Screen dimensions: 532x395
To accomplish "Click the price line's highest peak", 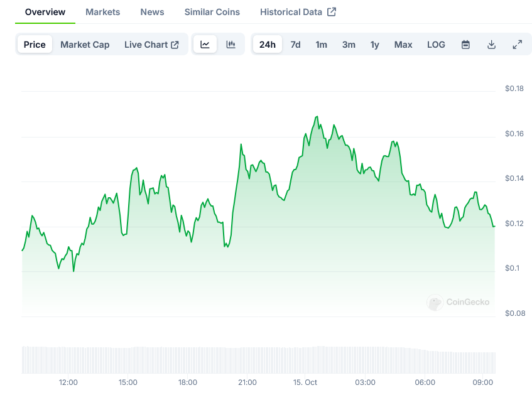I will (317, 116).
